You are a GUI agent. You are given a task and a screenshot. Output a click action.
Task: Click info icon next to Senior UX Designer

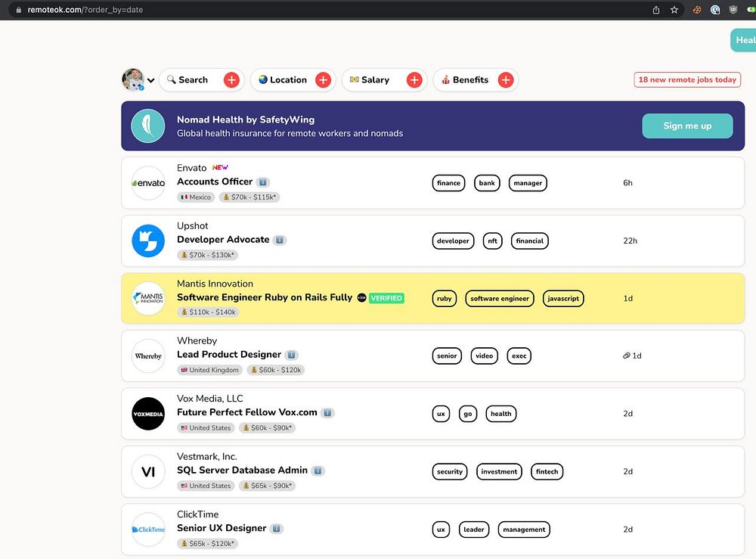click(x=276, y=529)
